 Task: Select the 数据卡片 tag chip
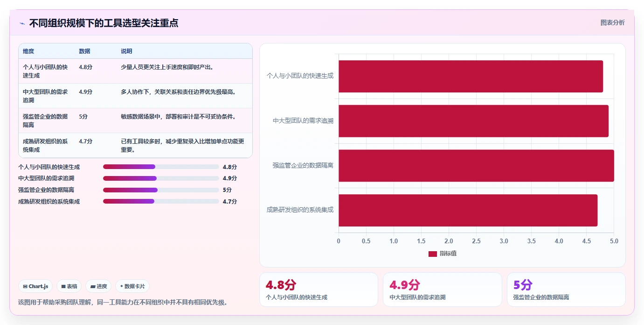132,286
